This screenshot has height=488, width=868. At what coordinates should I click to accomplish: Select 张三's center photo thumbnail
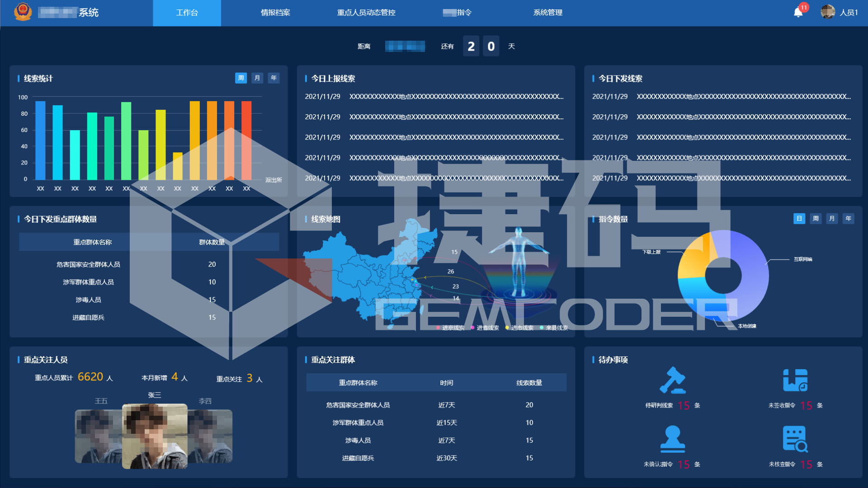coord(155,436)
